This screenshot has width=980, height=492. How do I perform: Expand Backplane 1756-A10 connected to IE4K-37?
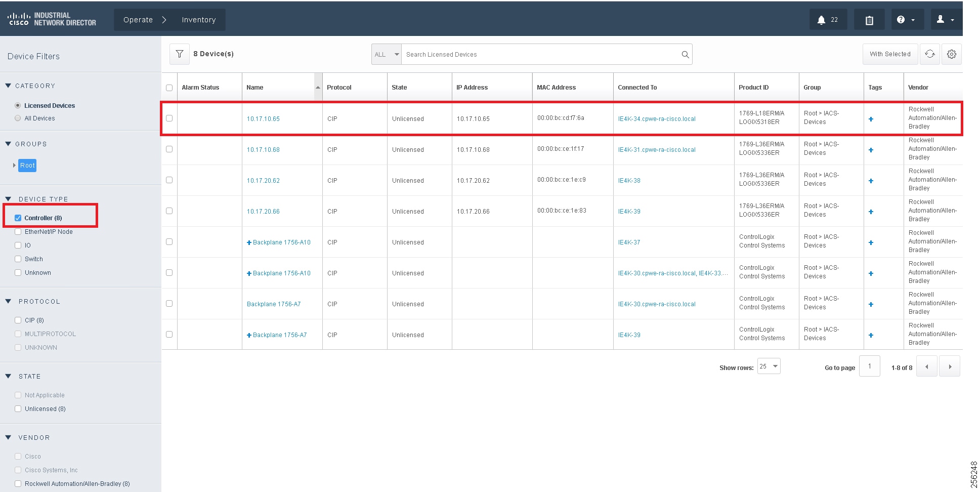click(x=249, y=242)
